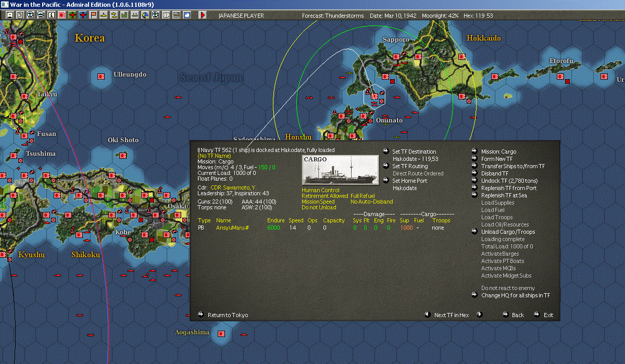Click arrow next to Set Home Port
625x364 pixels.
[x=386, y=181]
